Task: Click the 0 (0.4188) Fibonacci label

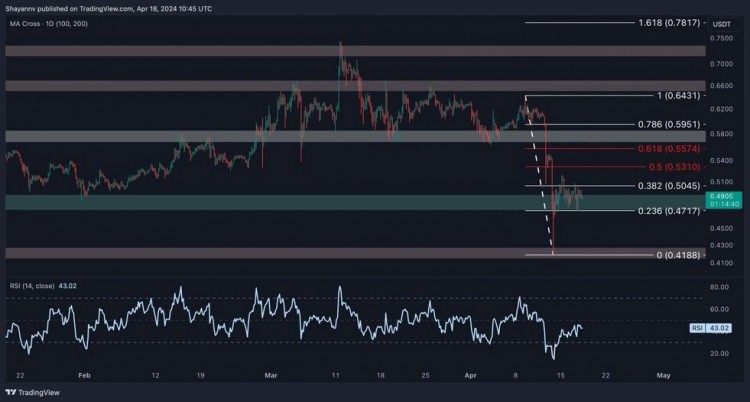Action: coord(678,255)
